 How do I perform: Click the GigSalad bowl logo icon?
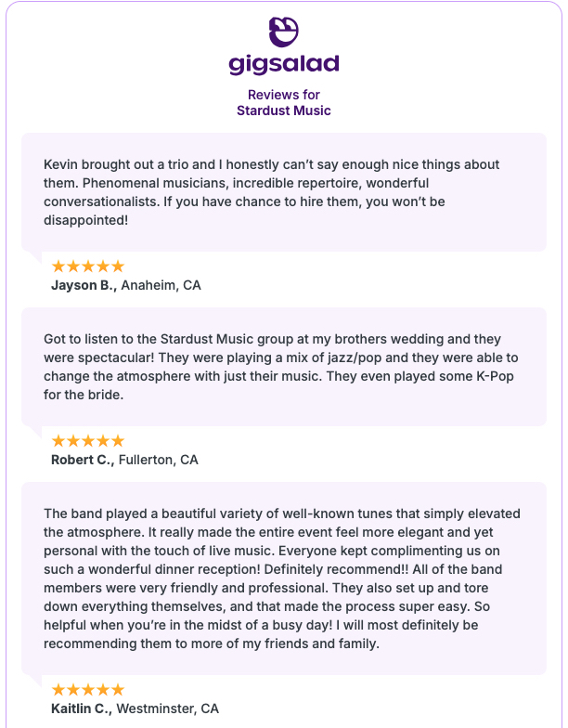point(284,32)
